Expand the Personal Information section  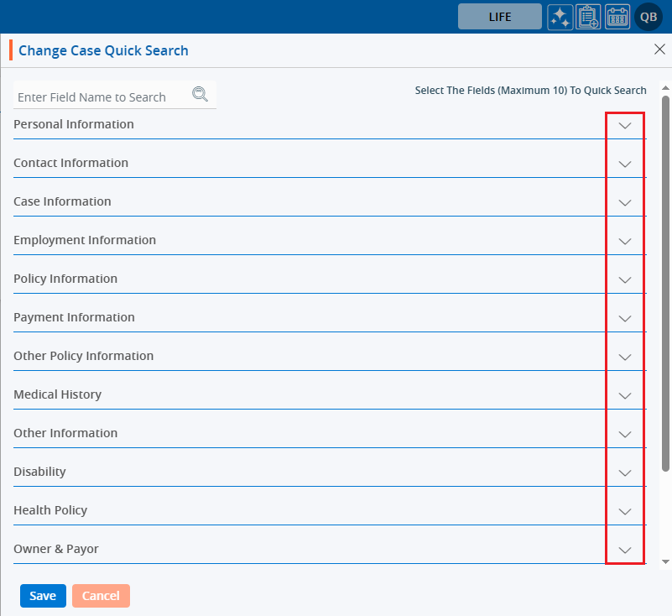point(625,125)
